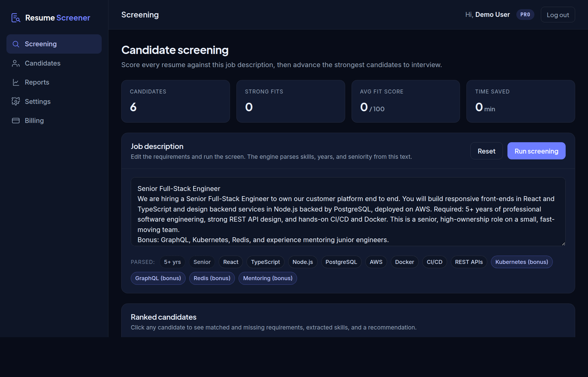The height and width of the screenshot is (377, 588).
Task: Click the Resume Screener logo icon
Action: 16,18
